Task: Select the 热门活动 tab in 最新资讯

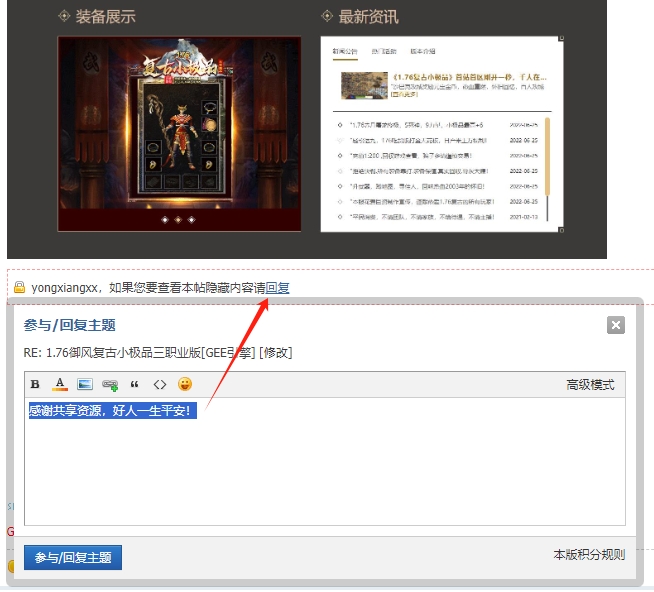Action: point(384,51)
